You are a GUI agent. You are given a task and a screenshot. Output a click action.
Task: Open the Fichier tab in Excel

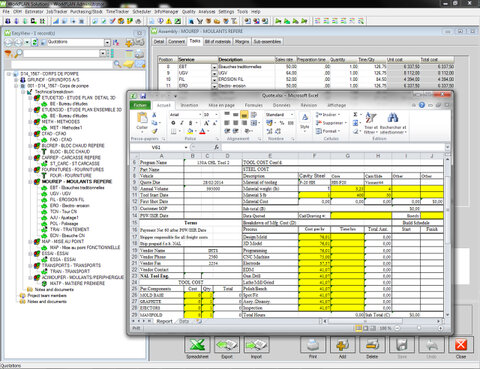tap(140, 105)
